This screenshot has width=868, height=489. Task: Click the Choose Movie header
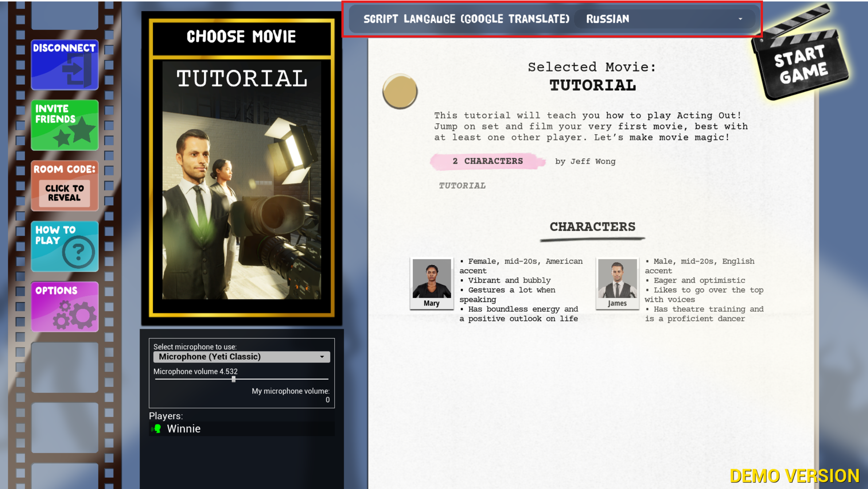tap(241, 37)
